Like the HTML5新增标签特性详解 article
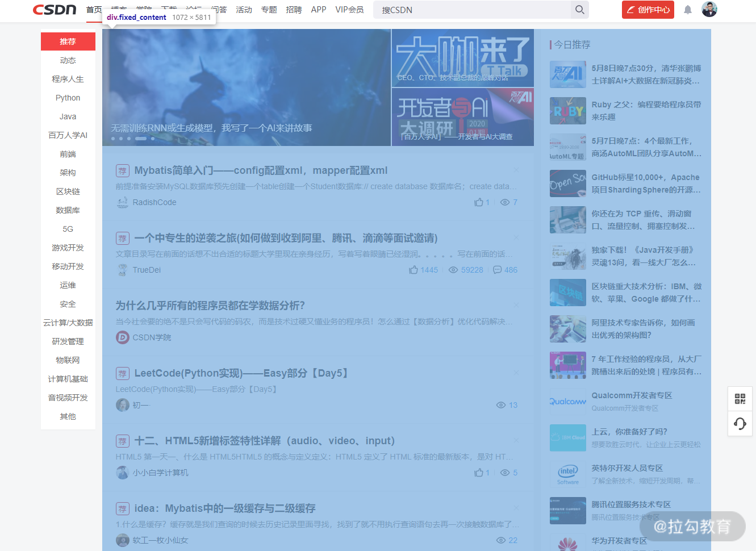Screen dimensions: 756x551 click(x=479, y=473)
